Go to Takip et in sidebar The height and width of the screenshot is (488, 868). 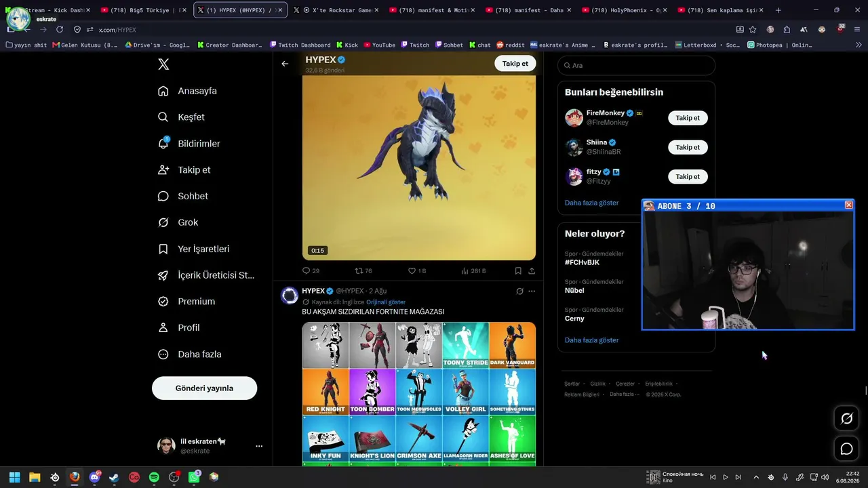click(184, 170)
